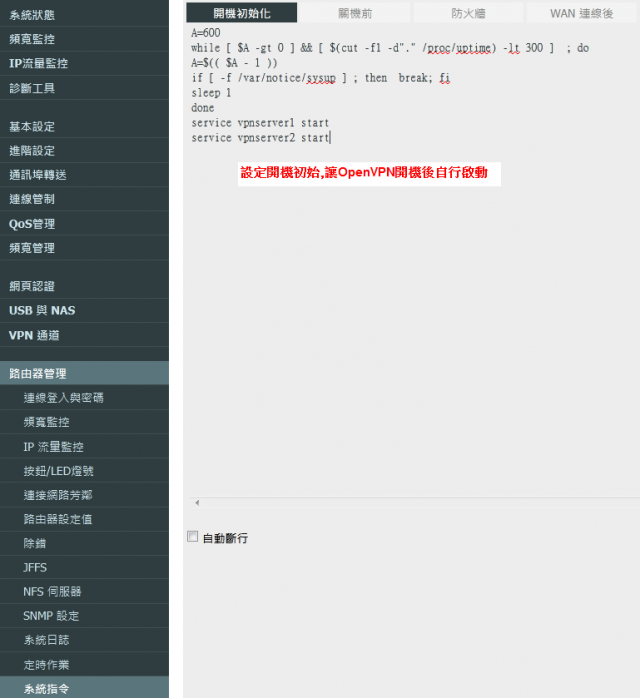
Task: Open VPN 通道 section
Action: coord(84,335)
